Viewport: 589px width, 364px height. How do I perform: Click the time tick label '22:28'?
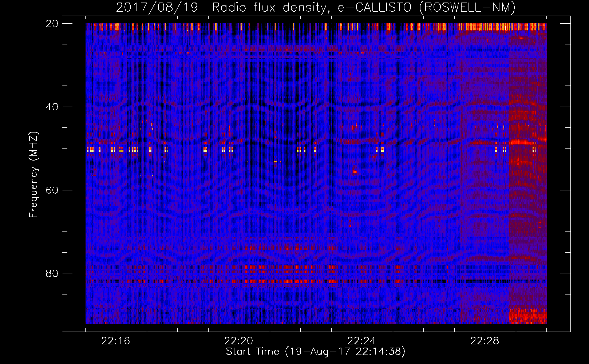coord(485,341)
